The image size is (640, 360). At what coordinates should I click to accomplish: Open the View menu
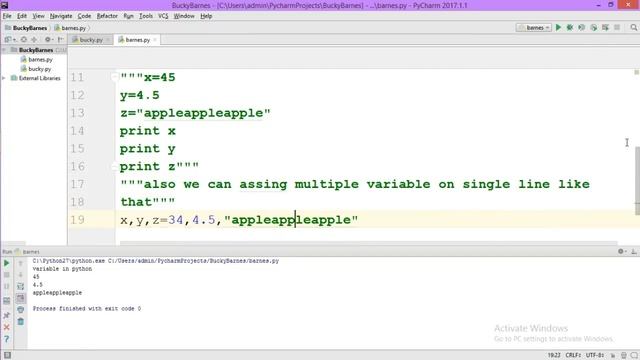click(38, 16)
